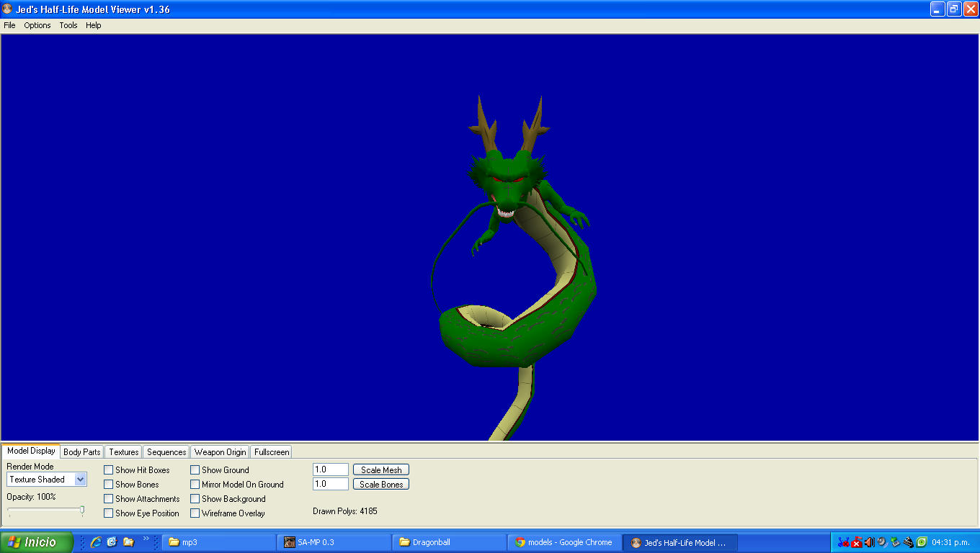Open Internet Explorer from Quick Launch
Image resolution: width=980 pixels, height=553 pixels.
click(x=95, y=542)
